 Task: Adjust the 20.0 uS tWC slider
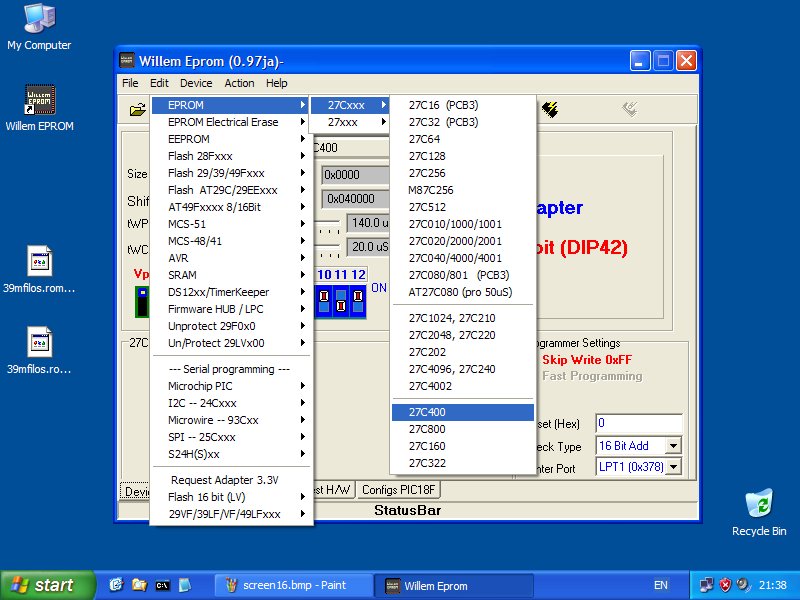[x=327, y=249]
